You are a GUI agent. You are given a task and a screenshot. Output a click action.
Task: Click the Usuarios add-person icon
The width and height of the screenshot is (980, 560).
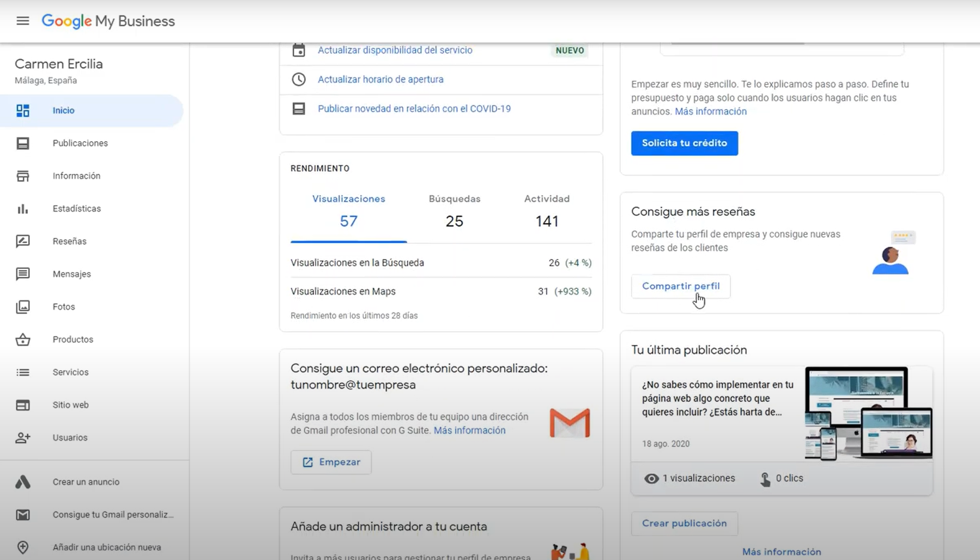23,438
